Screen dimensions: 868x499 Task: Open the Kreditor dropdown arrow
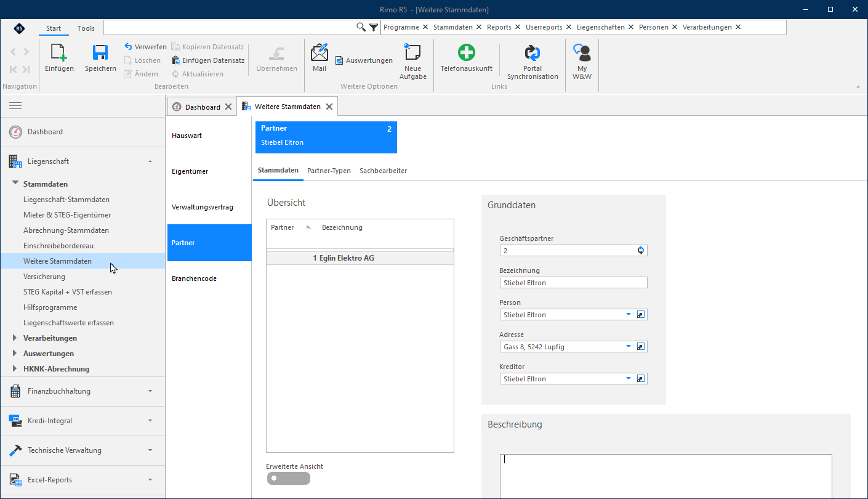(629, 378)
